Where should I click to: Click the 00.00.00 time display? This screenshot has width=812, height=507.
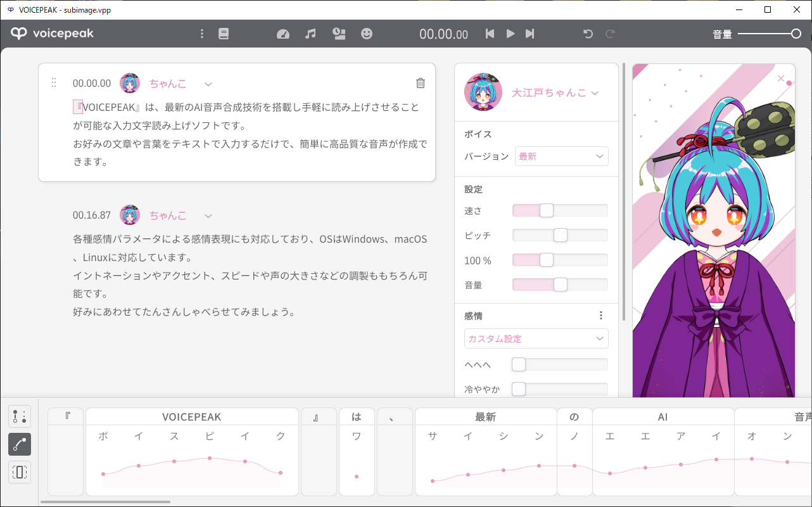click(x=443, y=34)
